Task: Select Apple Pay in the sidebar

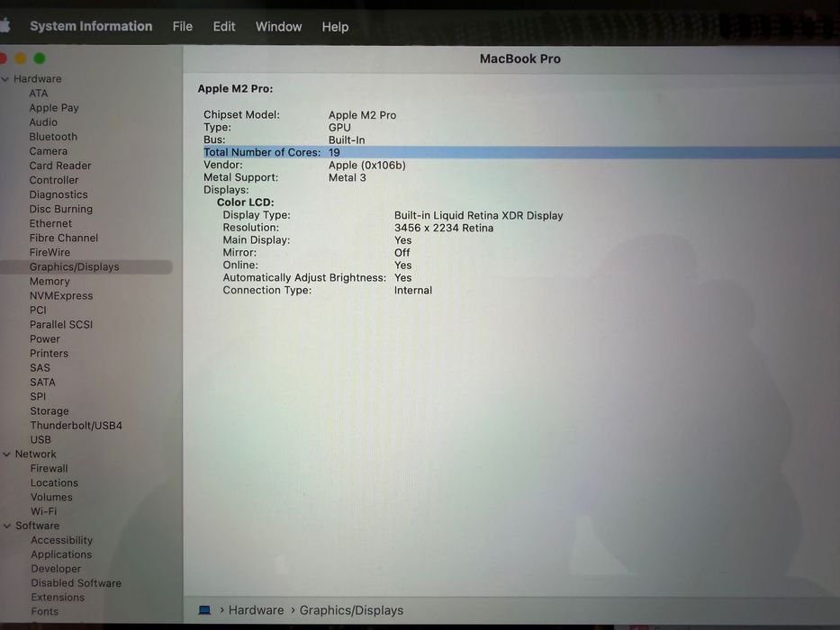Action: point(54,108)
